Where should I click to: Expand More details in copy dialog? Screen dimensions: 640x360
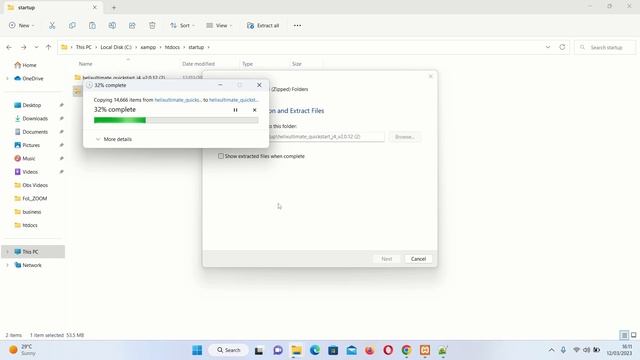click(113, 139)
